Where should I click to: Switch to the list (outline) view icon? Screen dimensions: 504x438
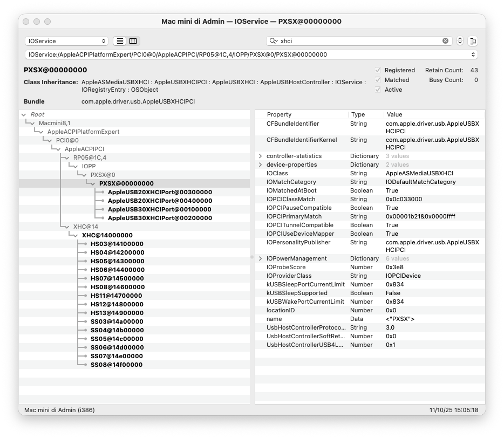click(120, 41)
